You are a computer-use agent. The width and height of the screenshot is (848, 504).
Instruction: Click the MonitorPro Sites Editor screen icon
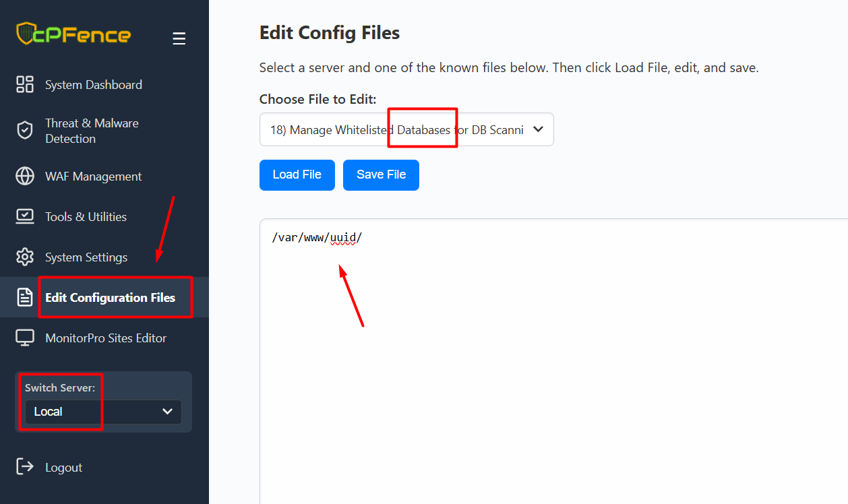click(25, 338)
